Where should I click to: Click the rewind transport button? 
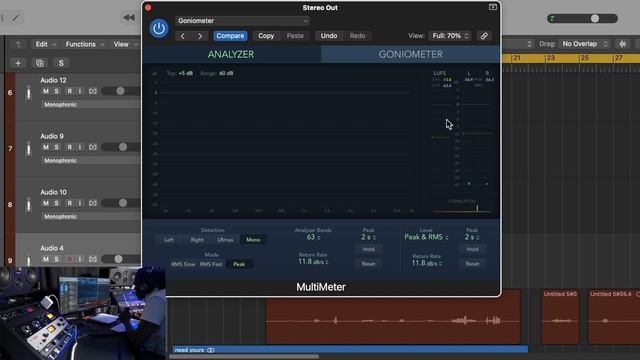[129, 18]
